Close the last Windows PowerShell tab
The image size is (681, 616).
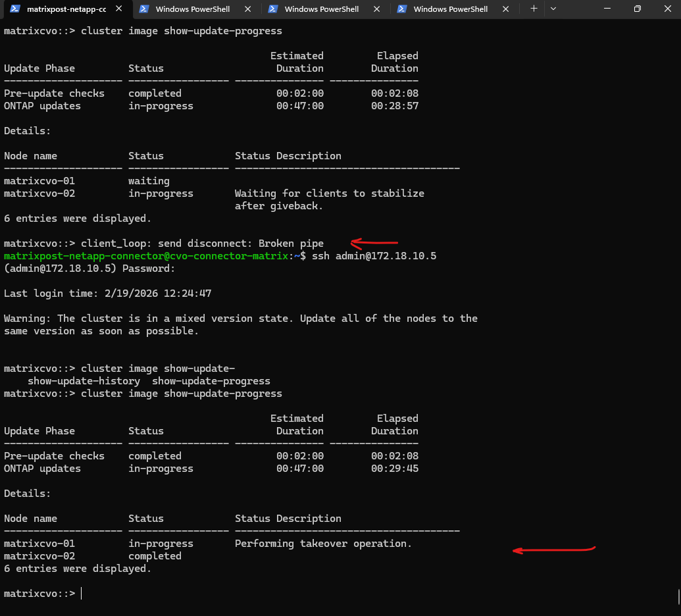tap(505, 9)
